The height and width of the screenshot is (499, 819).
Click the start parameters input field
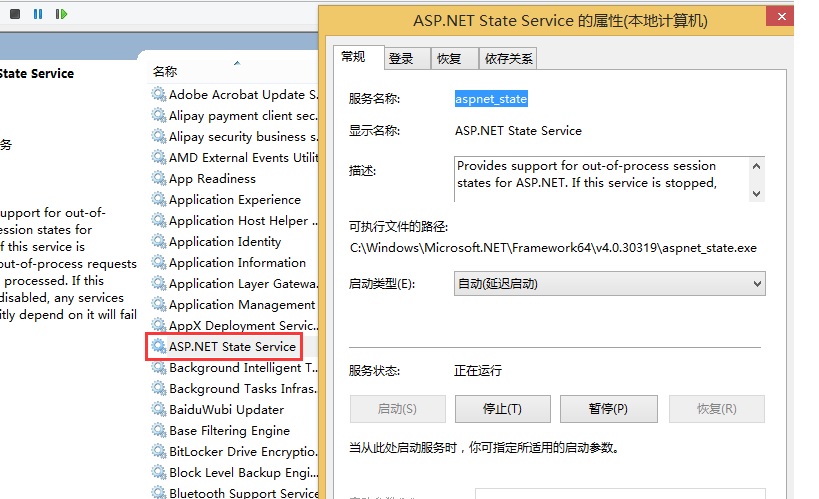coord(620,494)
